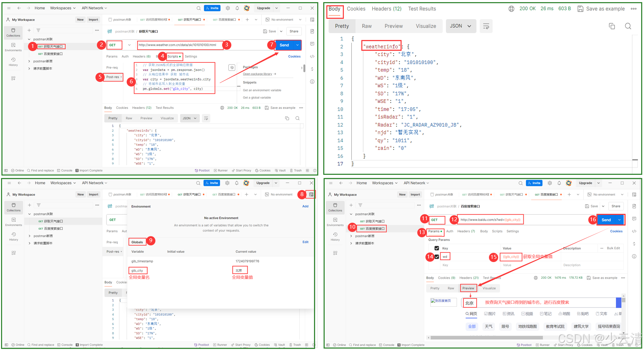Image resolution: width=644 pixels, height=350 pixels.
Task: Click the vertical scrollbar of the Baidu preview pane
Action: point(623,301)
